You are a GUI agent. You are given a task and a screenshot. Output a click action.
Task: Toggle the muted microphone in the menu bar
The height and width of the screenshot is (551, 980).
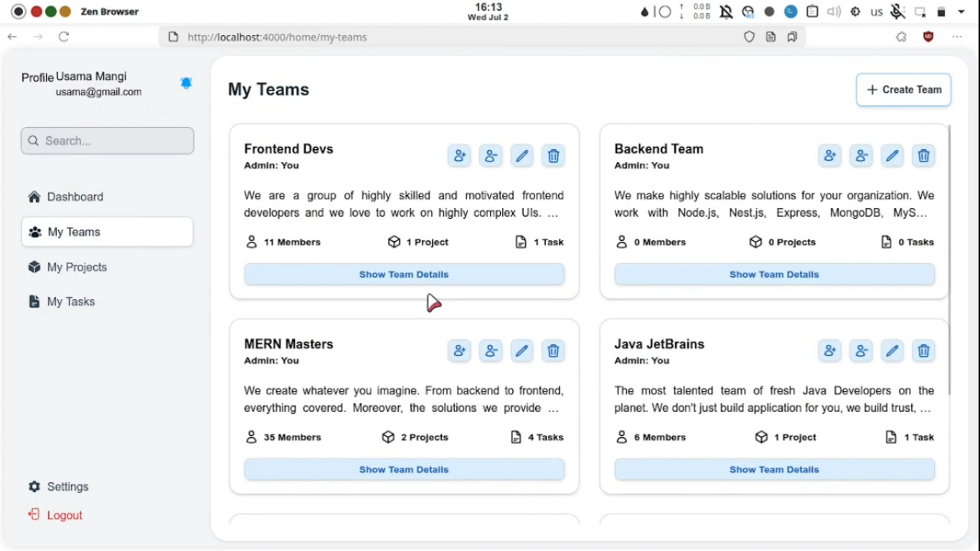(x=897, y=11)
